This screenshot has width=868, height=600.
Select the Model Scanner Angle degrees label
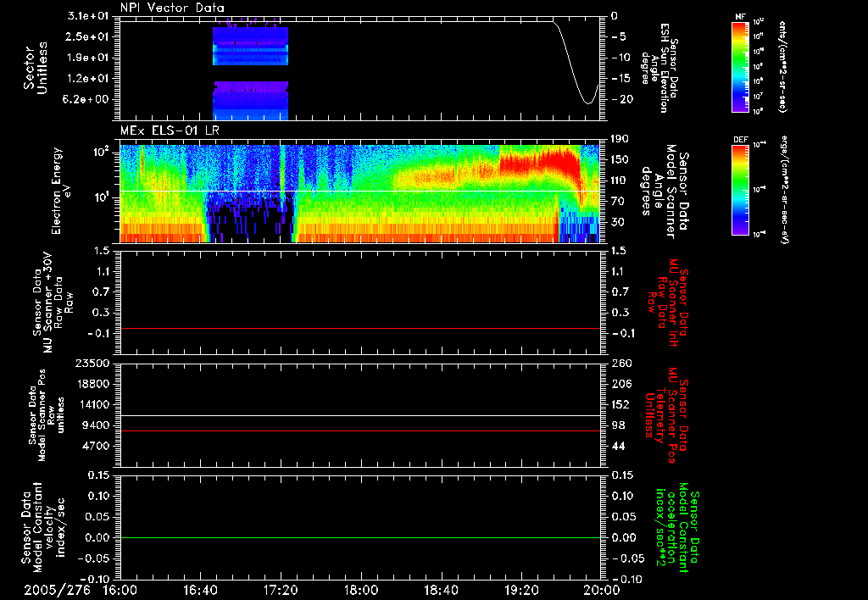click(x=665, y=192)
